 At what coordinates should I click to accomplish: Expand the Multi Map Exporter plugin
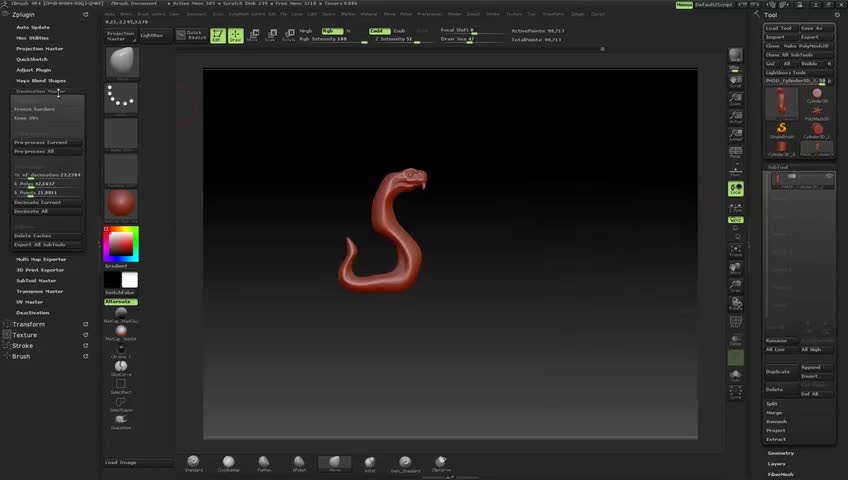[41, 259]
